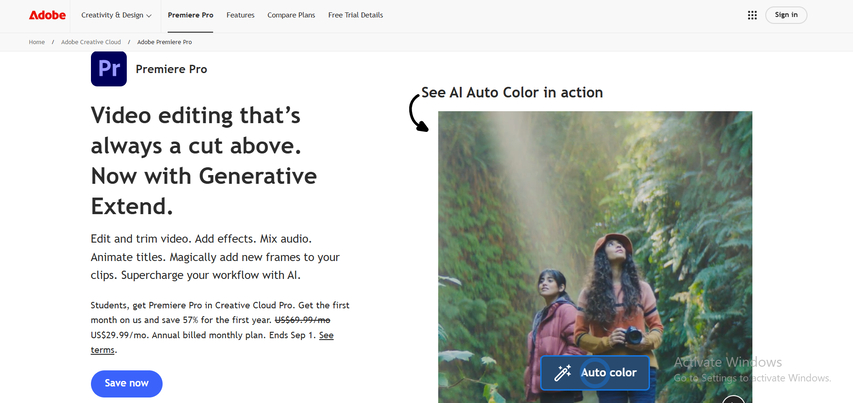Click the Video editing headline text

(x=204, y=161)
